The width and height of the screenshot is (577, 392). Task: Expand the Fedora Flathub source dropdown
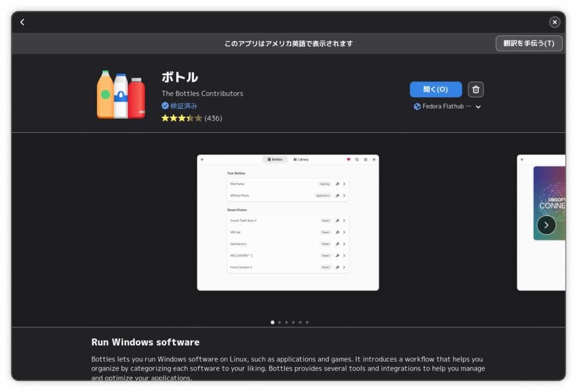(x=478, y=107)
